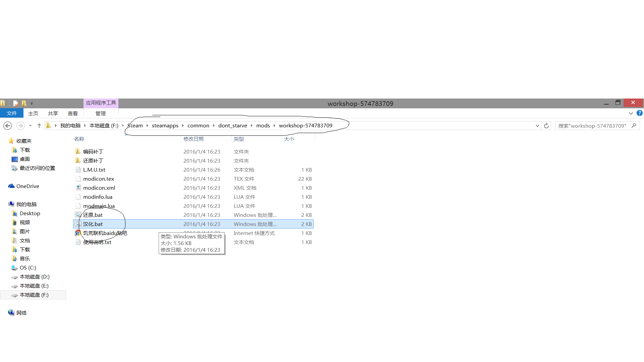Viewport: 644px width, 362px height.
Task: Open the 文件 menu tab
Action: pos(12,113)
